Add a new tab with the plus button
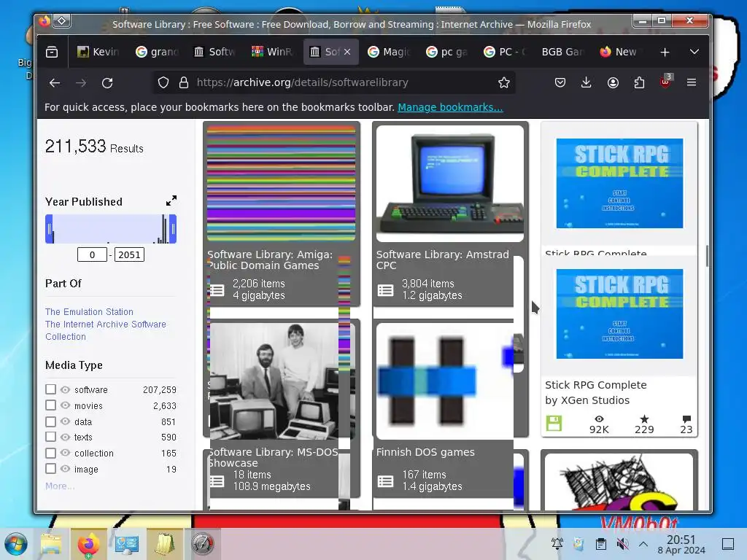The image size is (747, 560). pos(665,52)
